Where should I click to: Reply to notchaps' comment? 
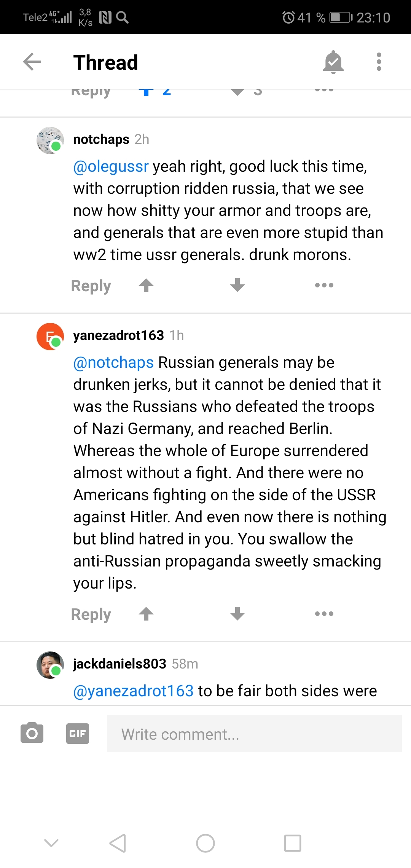[x=91, y=286]
